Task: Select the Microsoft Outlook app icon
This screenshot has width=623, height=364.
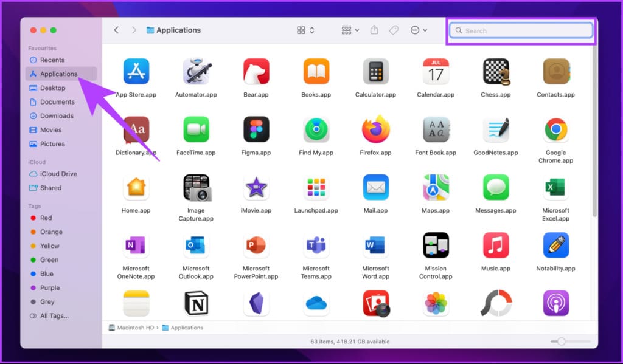Action: coord(197,246)
